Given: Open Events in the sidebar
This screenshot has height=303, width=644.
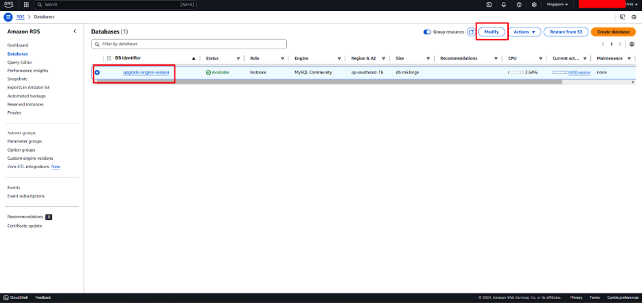Looking at the screenshot, I should tap(14, 188).
